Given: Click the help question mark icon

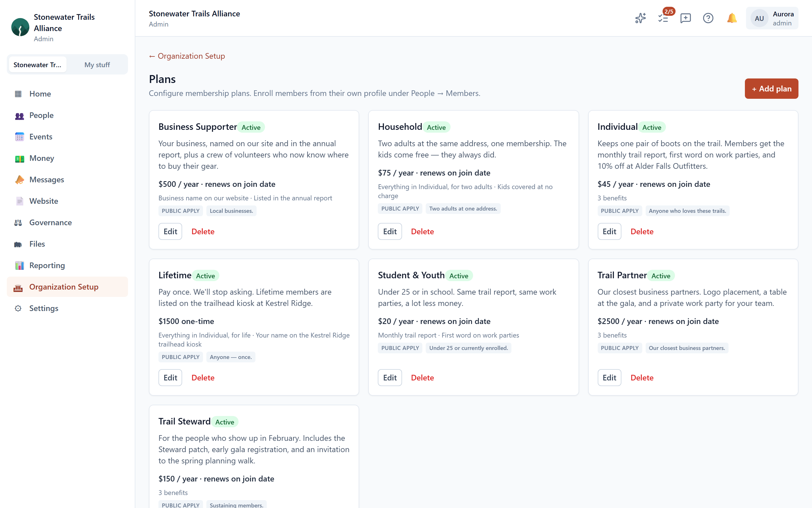Looking at the screenshot, I should (708, 18).
